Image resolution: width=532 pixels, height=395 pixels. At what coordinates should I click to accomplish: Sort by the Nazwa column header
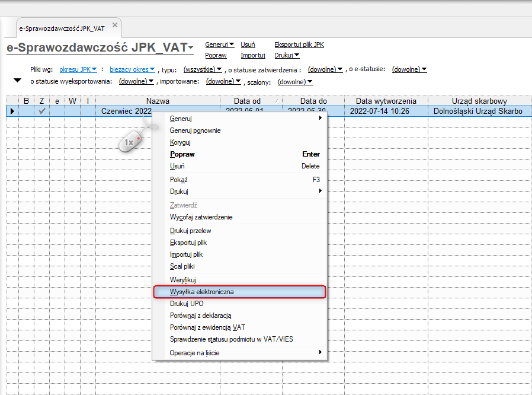coord(158,101)
